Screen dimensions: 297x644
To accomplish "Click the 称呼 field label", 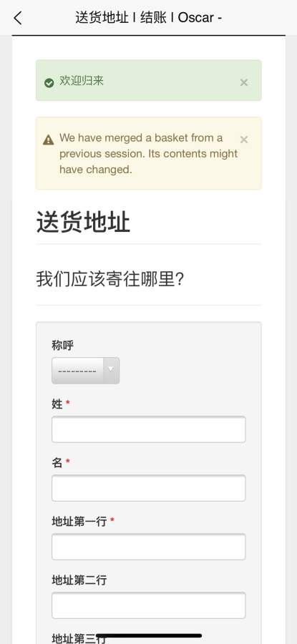I will [x=62, y=346].
